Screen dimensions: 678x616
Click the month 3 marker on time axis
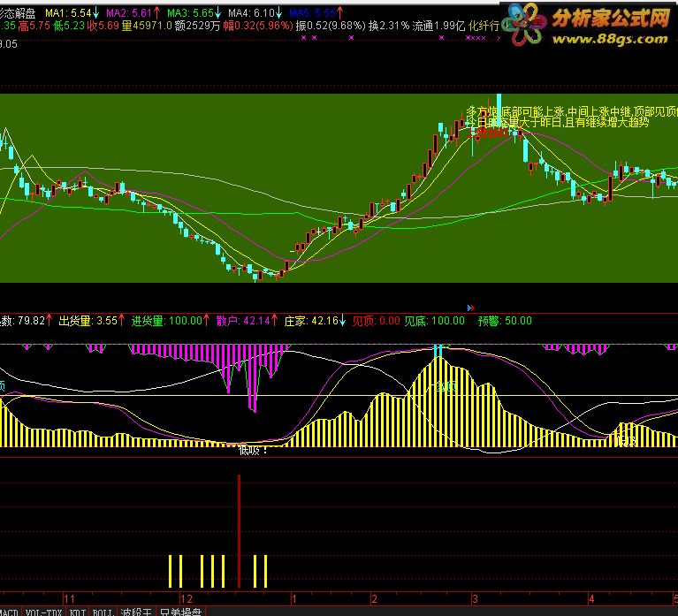click(475, 598)
